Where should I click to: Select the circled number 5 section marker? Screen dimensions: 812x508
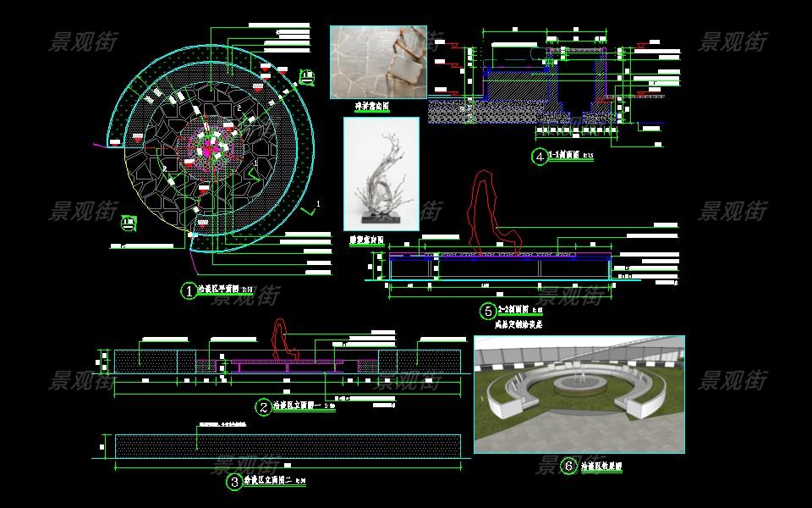coord(488,311)
